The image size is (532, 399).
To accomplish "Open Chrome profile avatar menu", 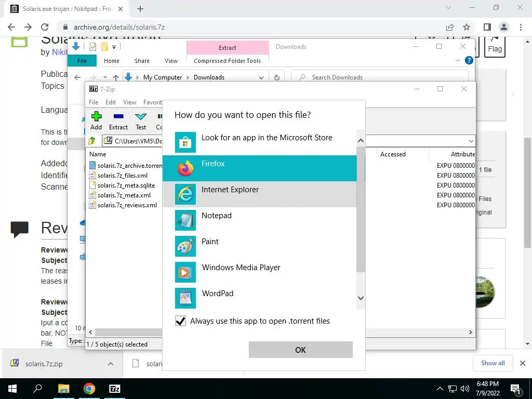I will [x=504, y=27].
